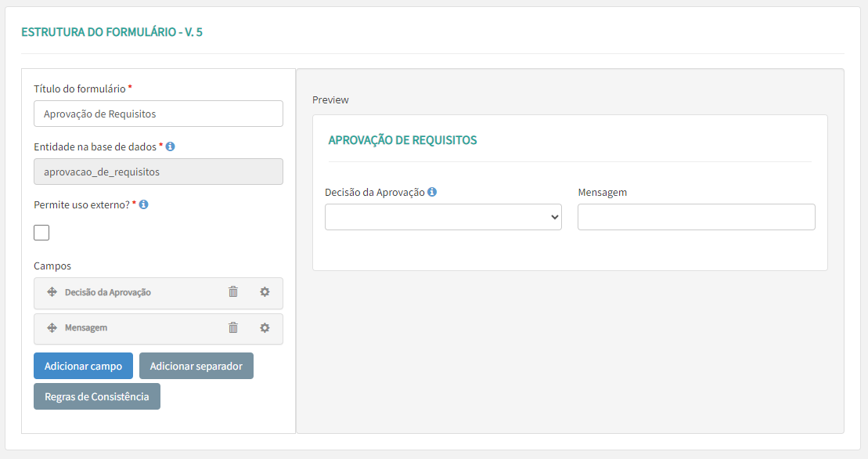Click the move handle for Mensagem field
This screenshot has height=459, width=868.
[52, 328]
